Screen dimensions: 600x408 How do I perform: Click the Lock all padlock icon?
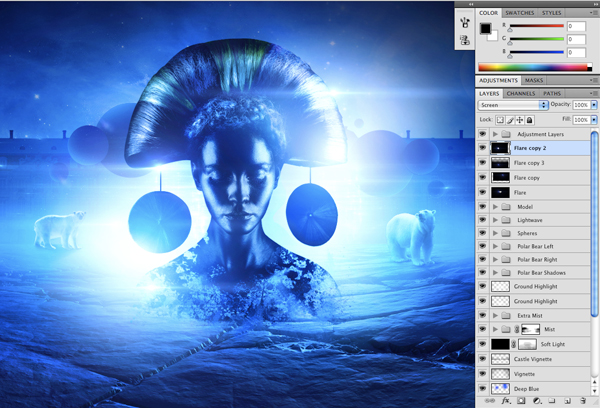point(530,120)
